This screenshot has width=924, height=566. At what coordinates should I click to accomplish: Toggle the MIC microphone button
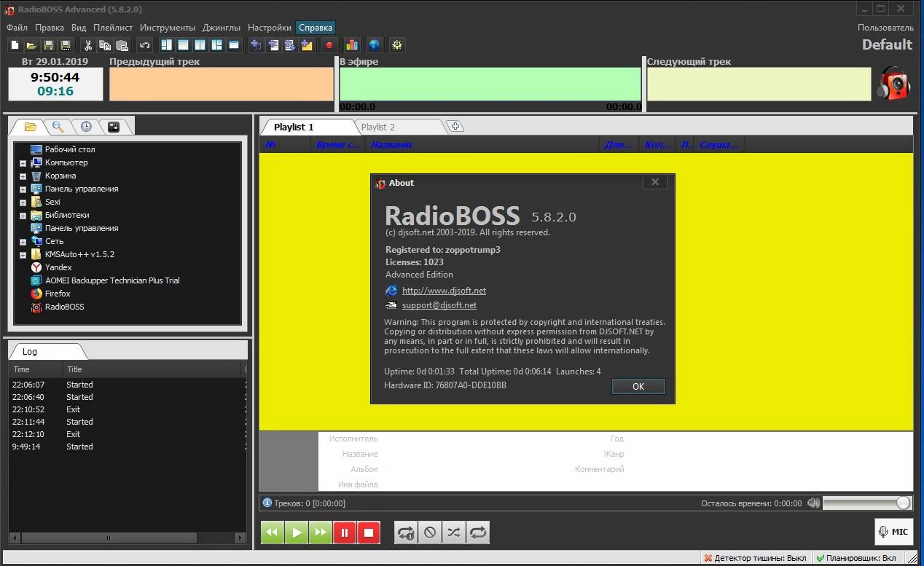(x=893, y=532)
